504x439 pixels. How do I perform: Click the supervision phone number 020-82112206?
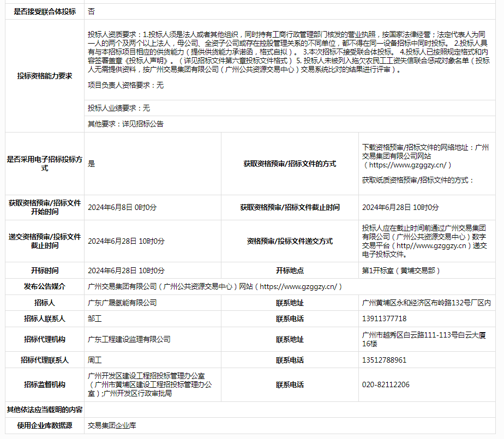pos(386,384)
